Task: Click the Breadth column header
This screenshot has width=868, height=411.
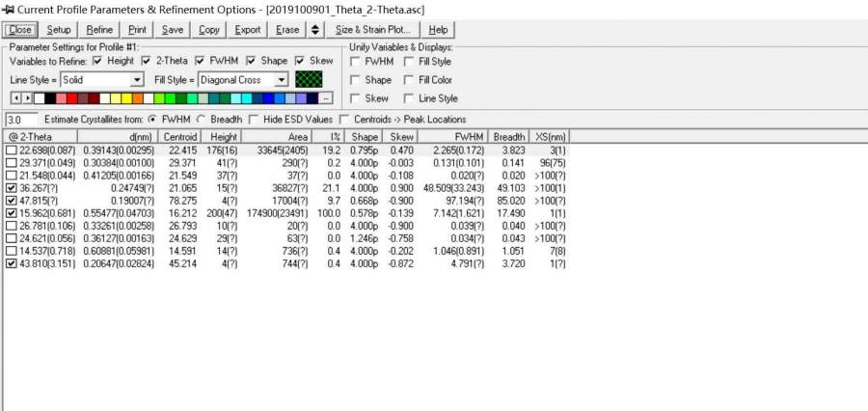Action: [508, 136]
